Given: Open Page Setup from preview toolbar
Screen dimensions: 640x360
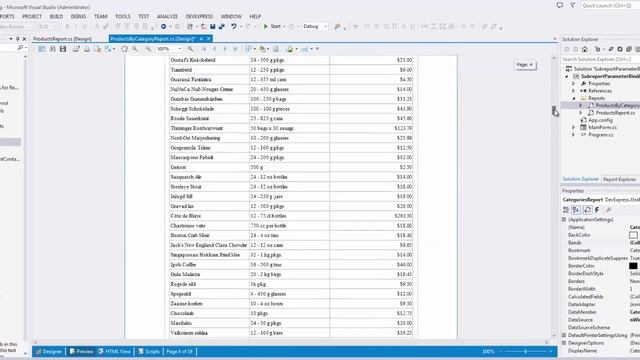Looking at the screenshot, I should coord(97,49).
